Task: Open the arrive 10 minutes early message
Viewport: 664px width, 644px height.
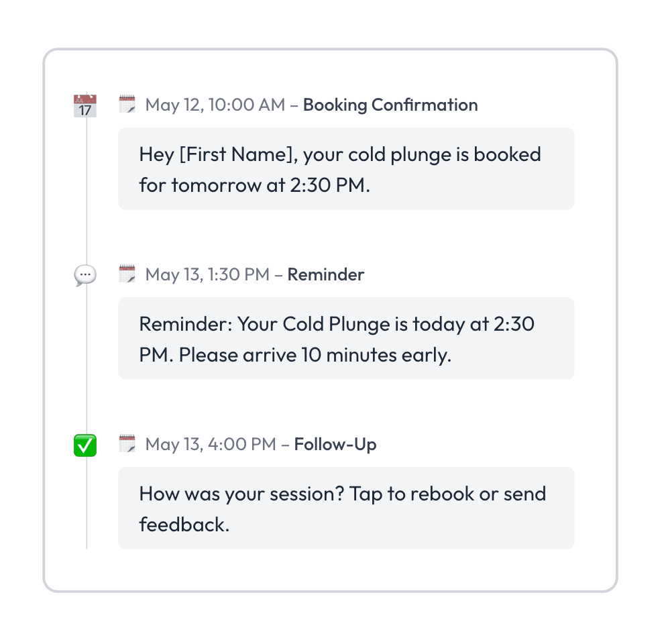Action: click(x=346, y=339)
